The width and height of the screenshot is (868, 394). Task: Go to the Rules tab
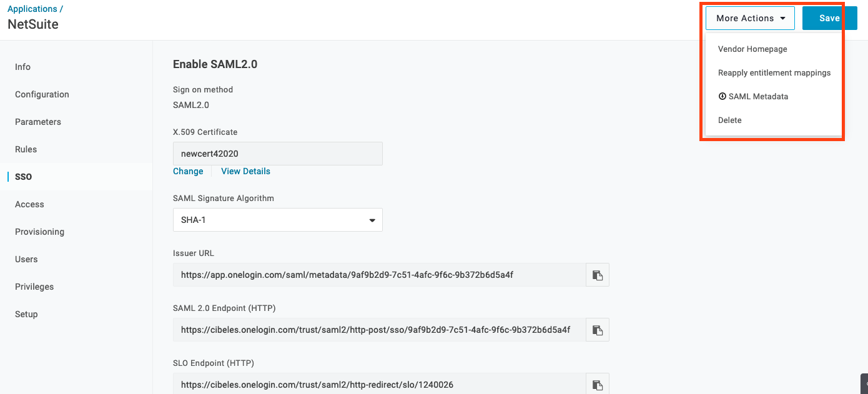click(26, 149)
